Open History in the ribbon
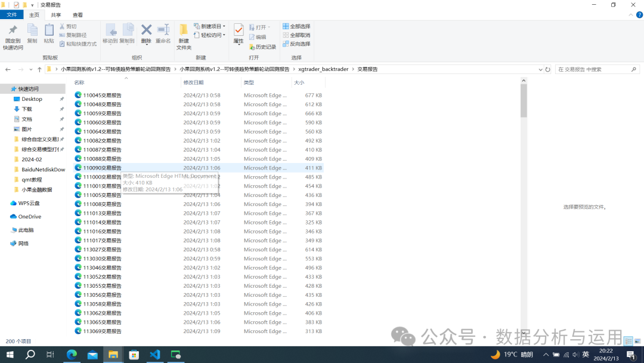 click(x=262, y=47)
